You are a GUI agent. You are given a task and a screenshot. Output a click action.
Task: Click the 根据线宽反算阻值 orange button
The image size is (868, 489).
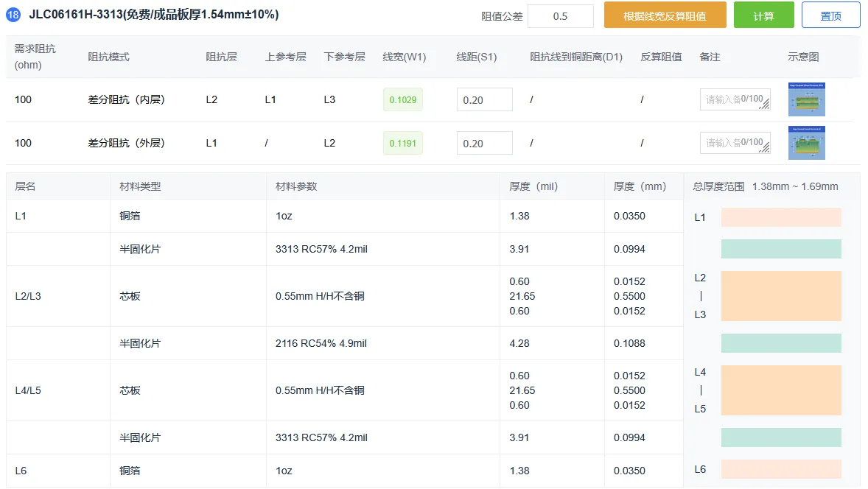coord(665,15)
